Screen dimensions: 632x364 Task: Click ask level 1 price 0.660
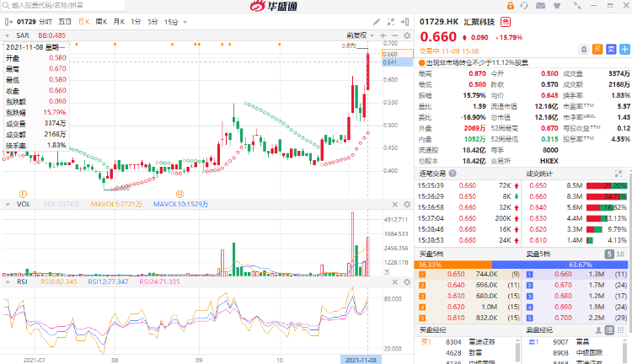click(563, 274)
